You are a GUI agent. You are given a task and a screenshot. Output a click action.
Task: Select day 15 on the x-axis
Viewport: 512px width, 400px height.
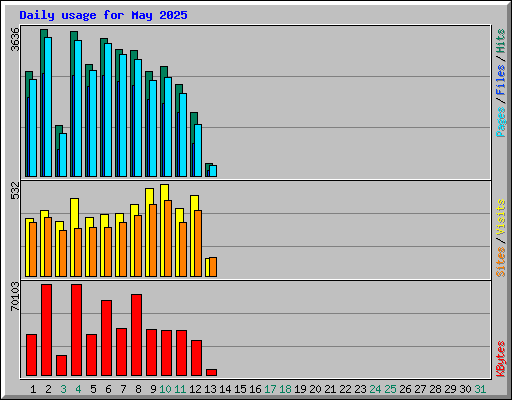(x=240, y=389)
